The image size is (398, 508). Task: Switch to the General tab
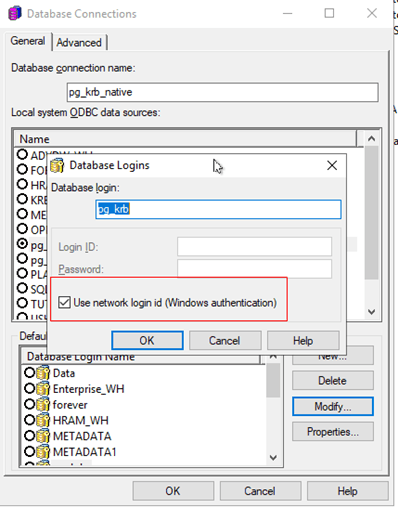pos(28,41)
